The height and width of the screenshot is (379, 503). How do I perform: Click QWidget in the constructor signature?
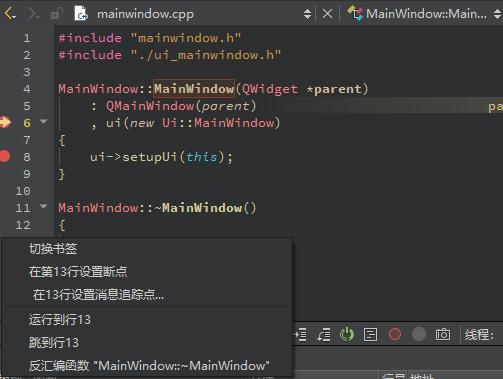point(270,89)
